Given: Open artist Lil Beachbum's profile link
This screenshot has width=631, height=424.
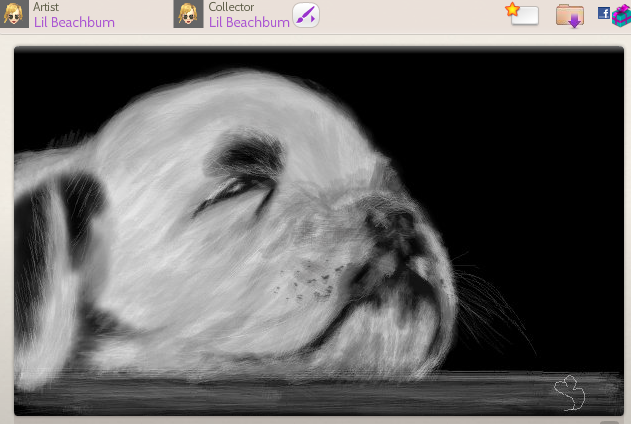Looking at the screenshot, I should tap(74, 22).
